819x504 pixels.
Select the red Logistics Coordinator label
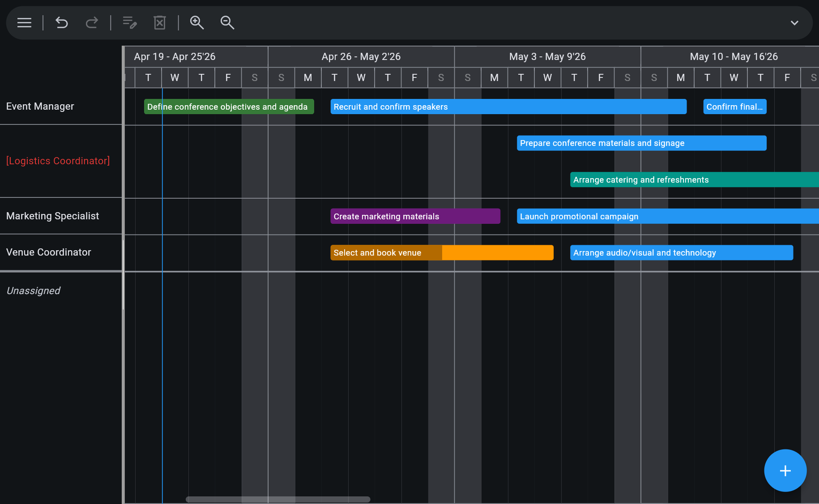click(58, 161)
